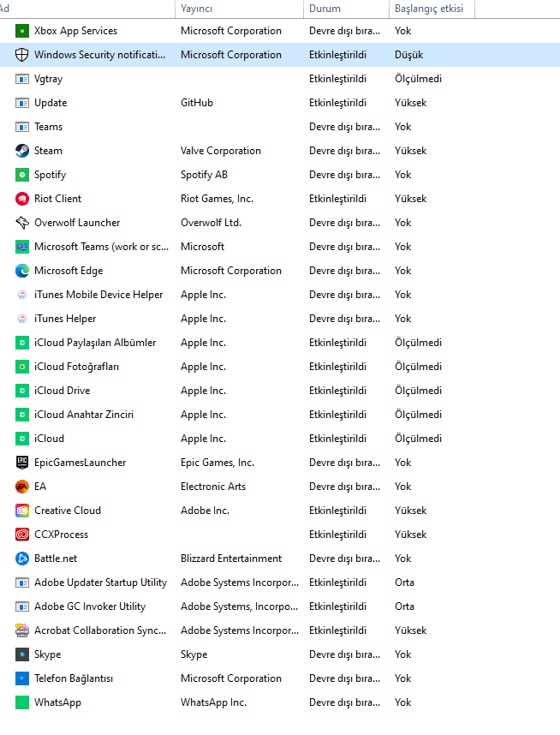Click the WhatsApp Inc. publisher cell
The image size is (560, 735).
(214, 702)
